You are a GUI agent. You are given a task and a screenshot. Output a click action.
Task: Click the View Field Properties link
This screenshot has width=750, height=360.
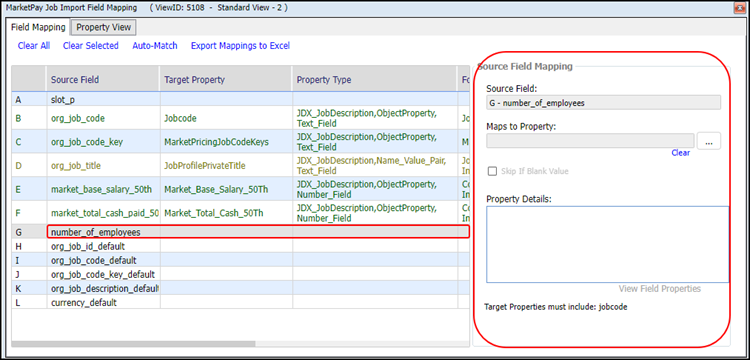660,289
